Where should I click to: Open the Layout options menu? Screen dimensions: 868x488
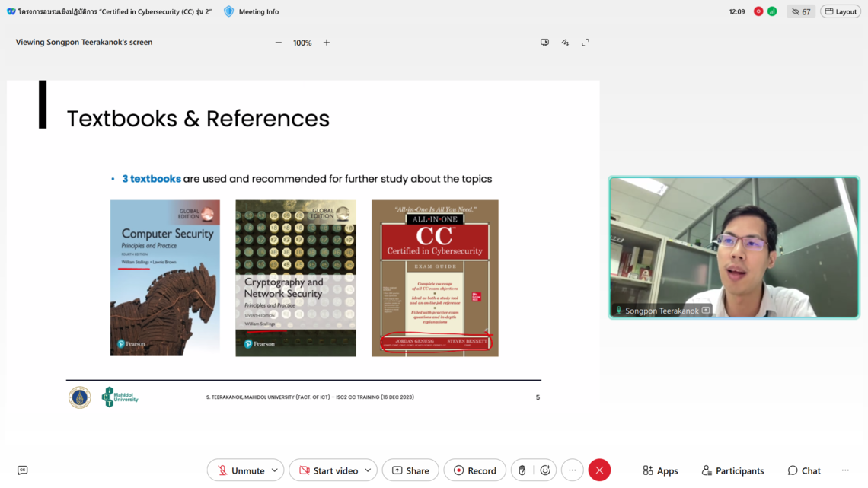(x=841, y=11)
